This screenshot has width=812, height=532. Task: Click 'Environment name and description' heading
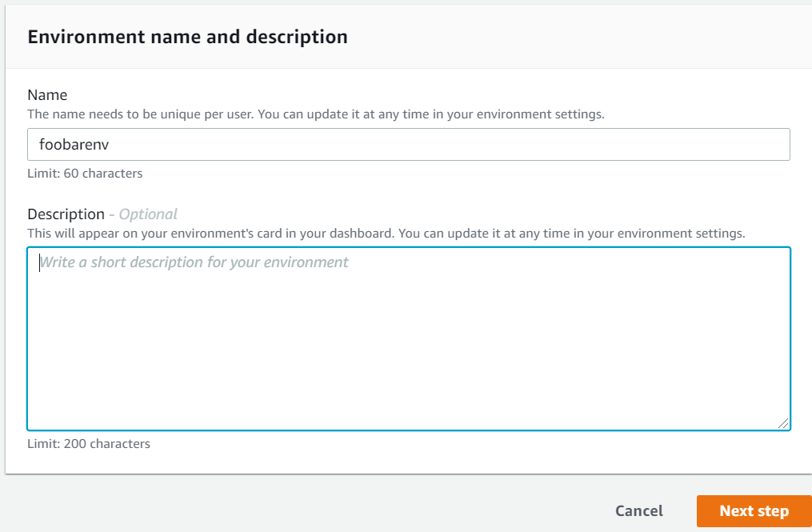187,37
